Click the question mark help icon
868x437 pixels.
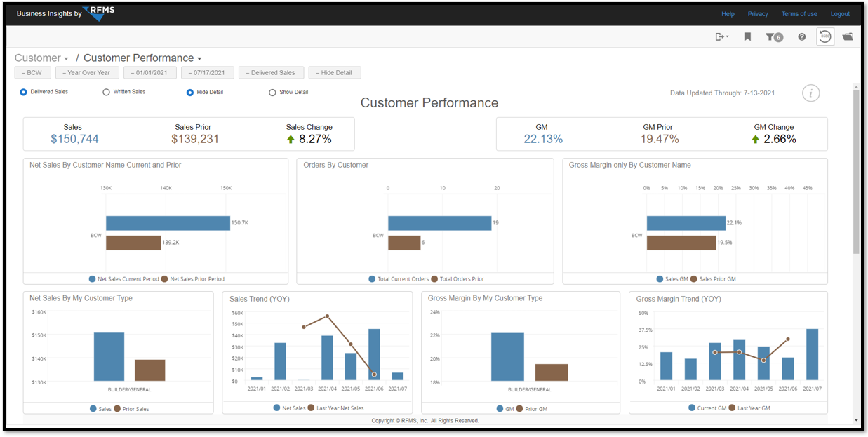[x=801, y=36]
